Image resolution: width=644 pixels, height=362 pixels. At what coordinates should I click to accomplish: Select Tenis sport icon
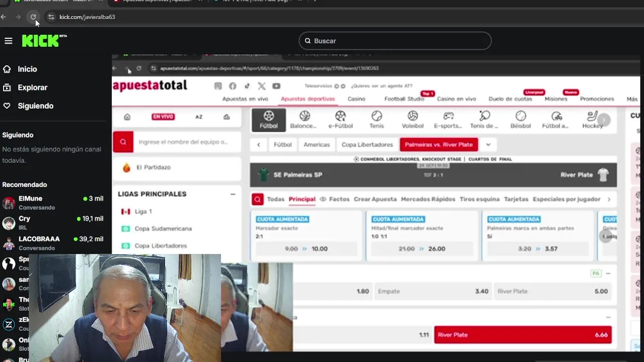pos(377,120)
